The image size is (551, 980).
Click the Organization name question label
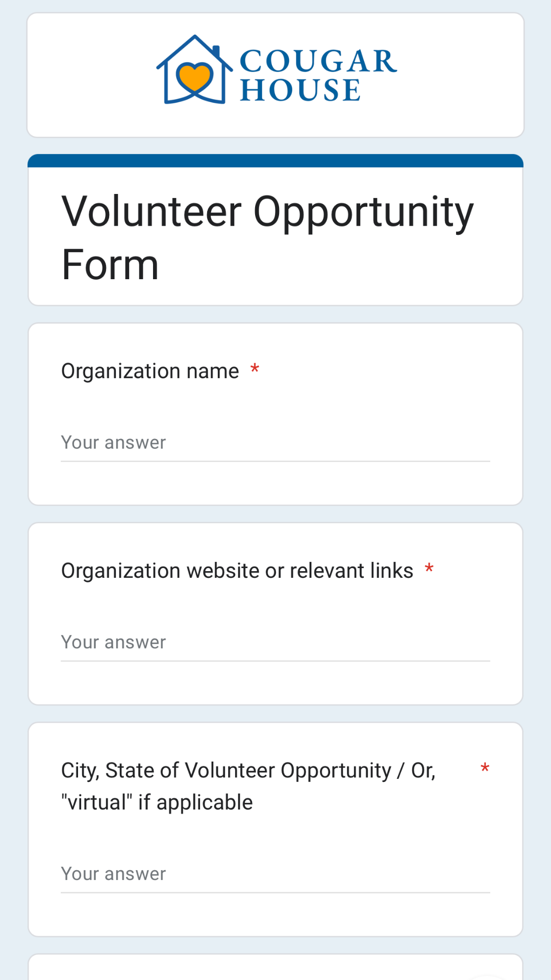click(150, 371)
